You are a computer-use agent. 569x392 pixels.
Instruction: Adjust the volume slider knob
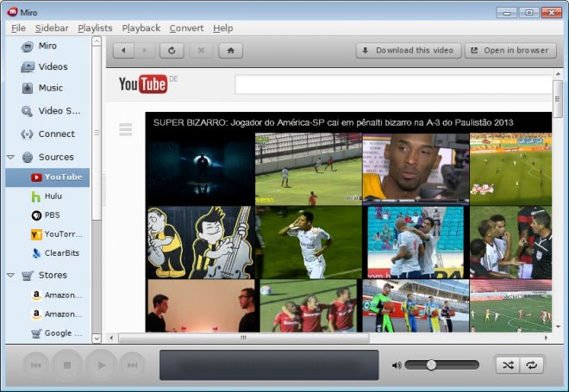(x=431, y=365)
